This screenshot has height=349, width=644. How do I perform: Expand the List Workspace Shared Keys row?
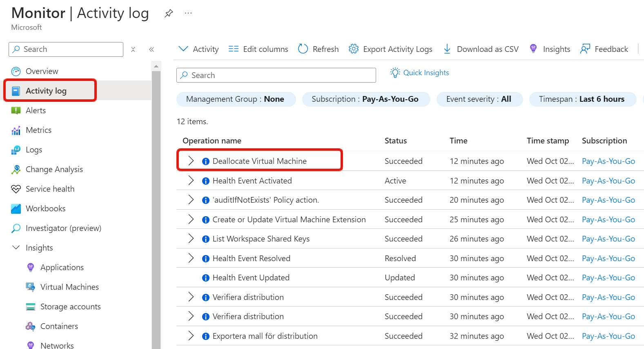[x=191, y=239]
